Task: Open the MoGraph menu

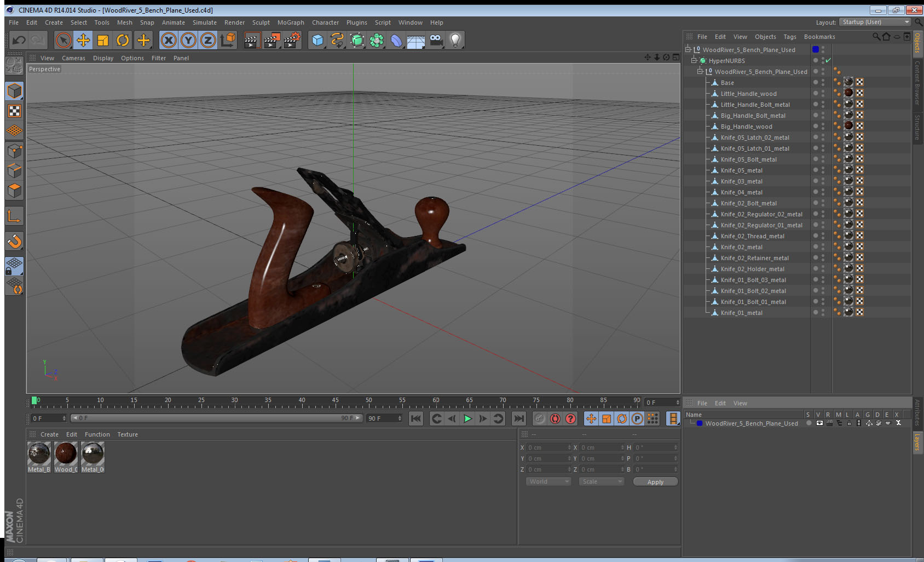Action: click(290, 22)
